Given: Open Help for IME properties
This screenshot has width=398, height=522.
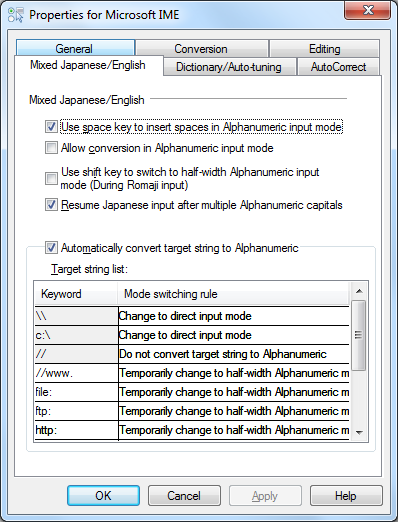Looking at the screenshot, I should tap(346, 496).
